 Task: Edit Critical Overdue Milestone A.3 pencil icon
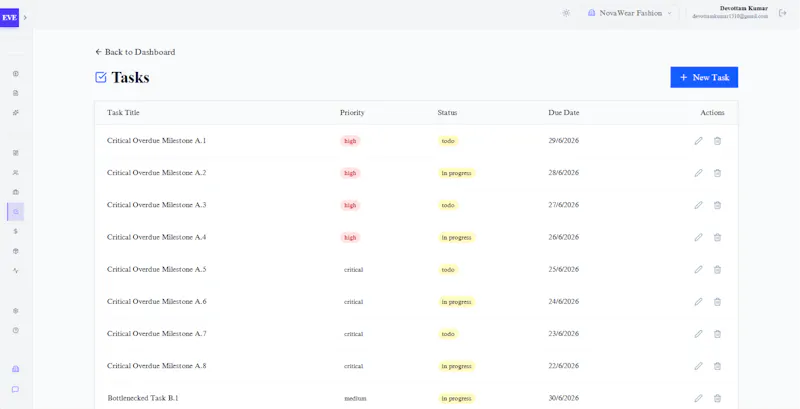coord(698,205)
